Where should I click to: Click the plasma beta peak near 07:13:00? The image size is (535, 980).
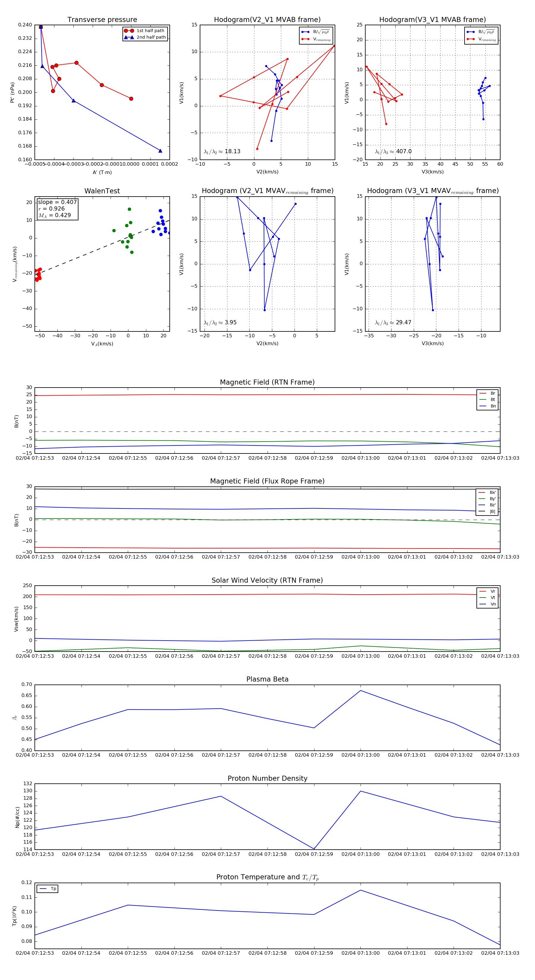(x=361, y=690)
